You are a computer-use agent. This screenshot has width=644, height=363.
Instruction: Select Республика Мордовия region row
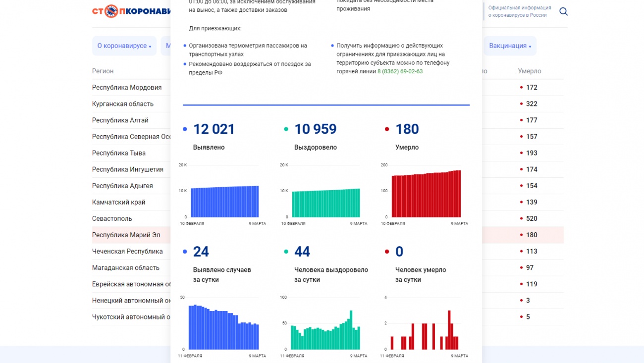coord(127,88)
